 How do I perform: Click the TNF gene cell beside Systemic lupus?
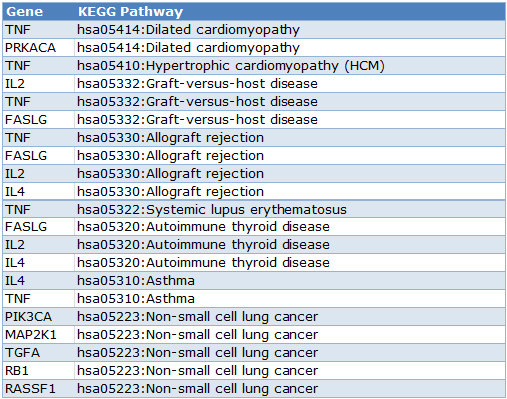tap(39, 209)
